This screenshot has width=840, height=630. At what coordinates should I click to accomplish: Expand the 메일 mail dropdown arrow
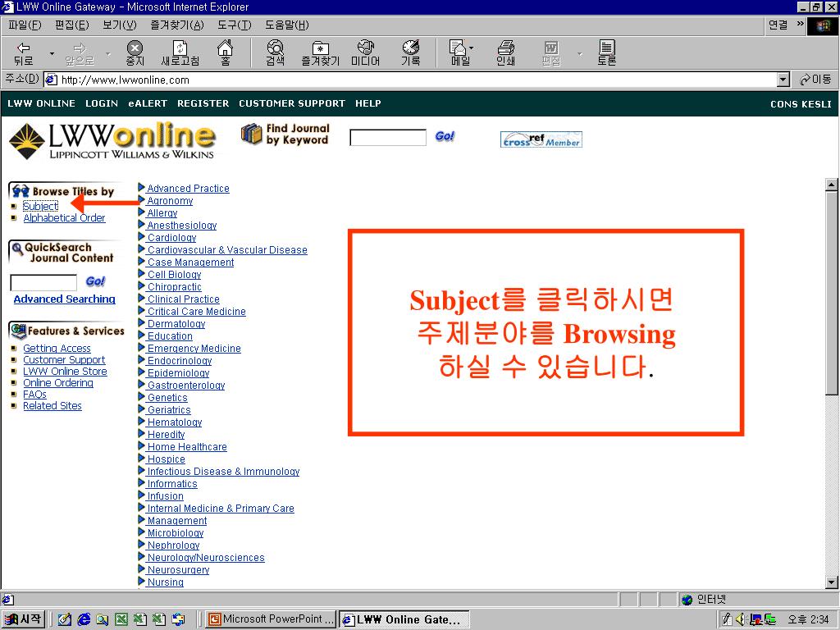(x=472, y=48)
